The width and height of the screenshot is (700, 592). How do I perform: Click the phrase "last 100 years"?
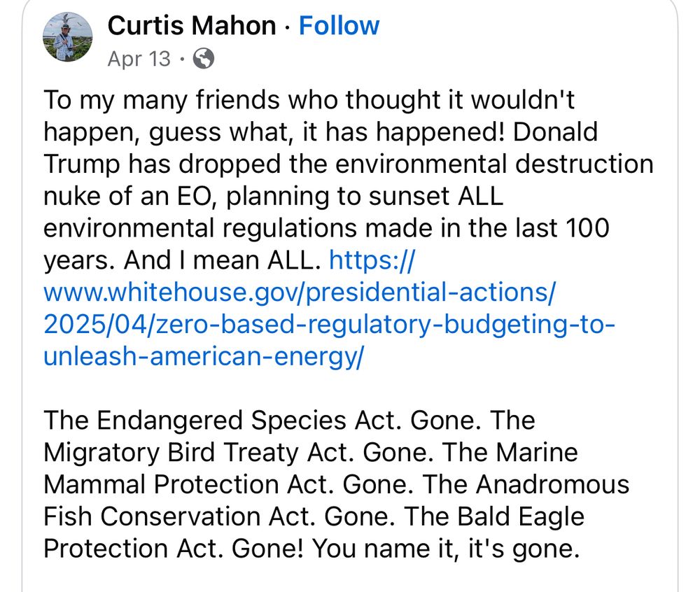[x=562, y=228]
